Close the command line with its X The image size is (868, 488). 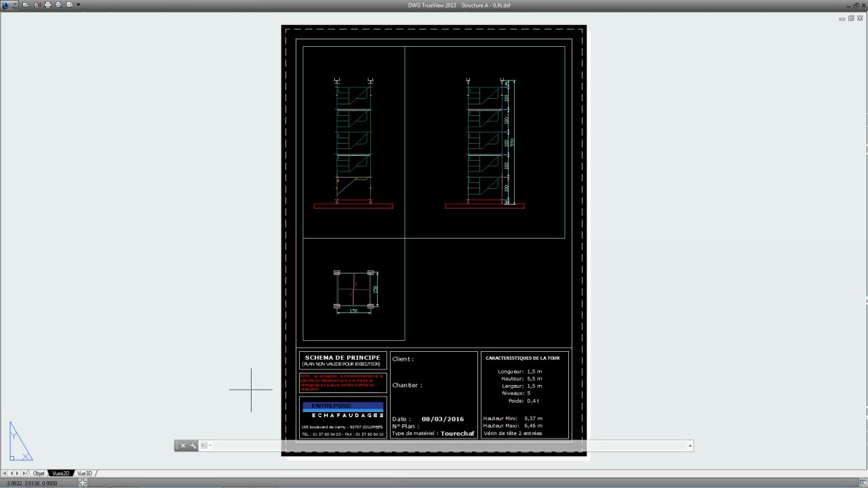pos(182,445)
